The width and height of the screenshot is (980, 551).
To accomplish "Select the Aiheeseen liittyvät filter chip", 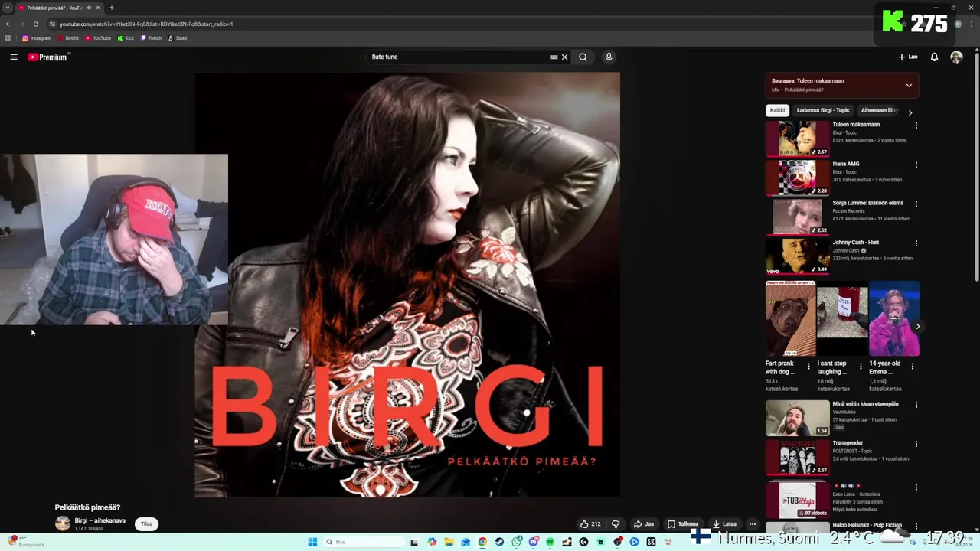I will tap(879, 110).
